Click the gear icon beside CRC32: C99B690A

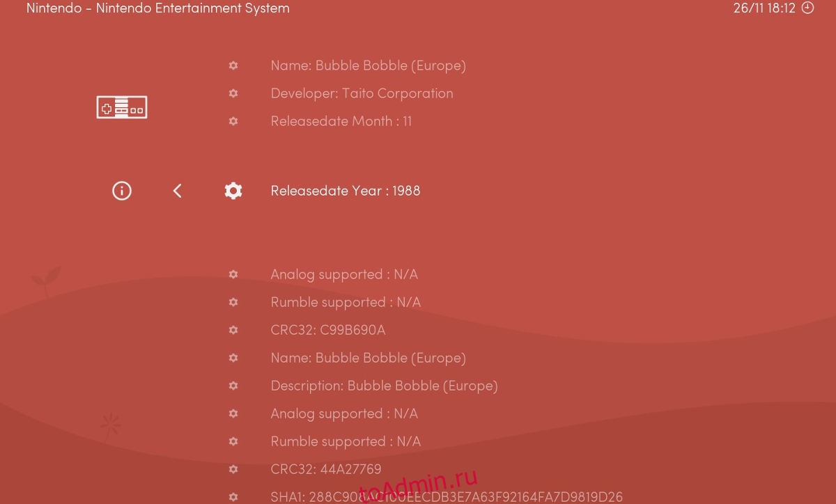[233, 330]
